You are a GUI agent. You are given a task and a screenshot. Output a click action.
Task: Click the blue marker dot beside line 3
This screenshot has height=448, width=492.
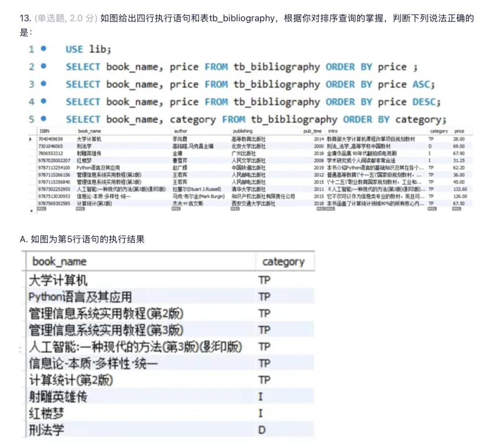(x=44, y=84)
